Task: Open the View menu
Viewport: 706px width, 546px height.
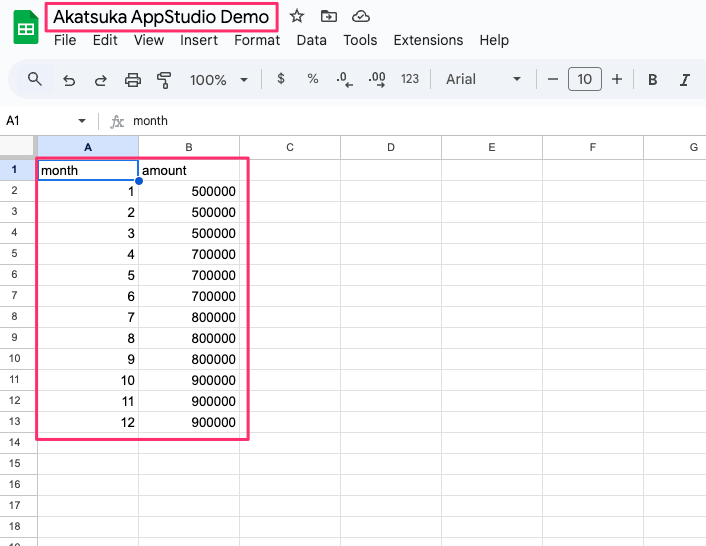Action: [x=149, y=40]
